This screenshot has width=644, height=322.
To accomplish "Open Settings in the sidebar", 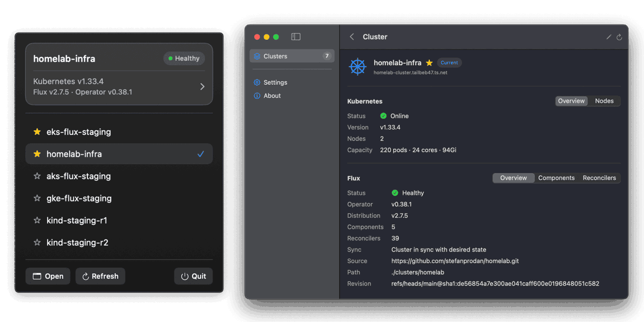I will click(292, 82).
